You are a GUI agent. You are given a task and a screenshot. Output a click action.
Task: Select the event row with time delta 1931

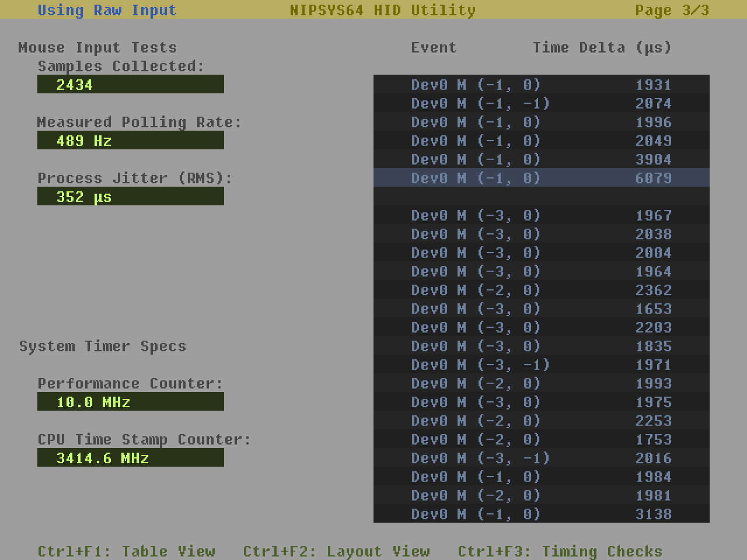[541, 85]
